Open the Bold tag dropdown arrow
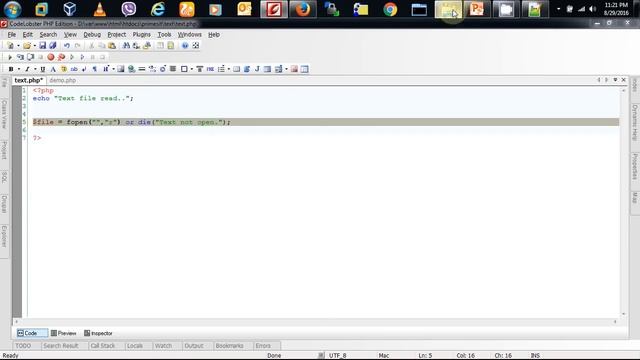The image size is (640, 360). click(x=18, y=69)
